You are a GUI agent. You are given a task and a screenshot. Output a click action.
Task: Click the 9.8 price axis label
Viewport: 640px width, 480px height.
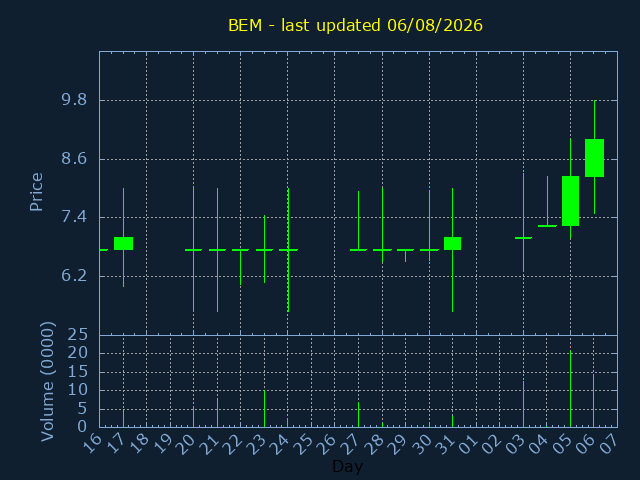(x=74, y=100)
